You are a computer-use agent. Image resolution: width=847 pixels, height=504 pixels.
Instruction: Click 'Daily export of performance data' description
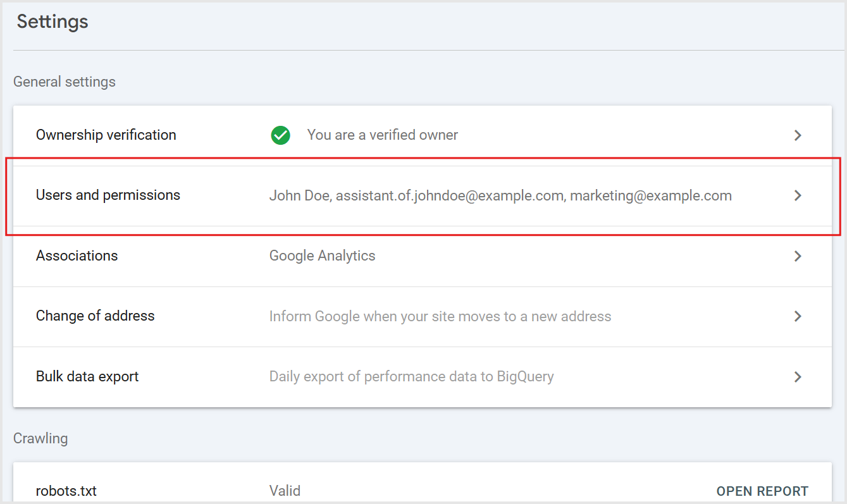click(411, 377)
